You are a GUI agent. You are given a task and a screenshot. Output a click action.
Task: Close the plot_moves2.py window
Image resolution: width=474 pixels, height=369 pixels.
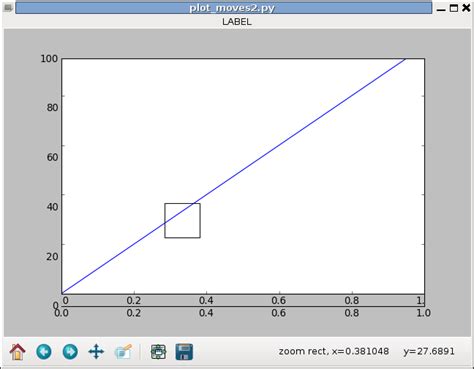tap(466, 8)
